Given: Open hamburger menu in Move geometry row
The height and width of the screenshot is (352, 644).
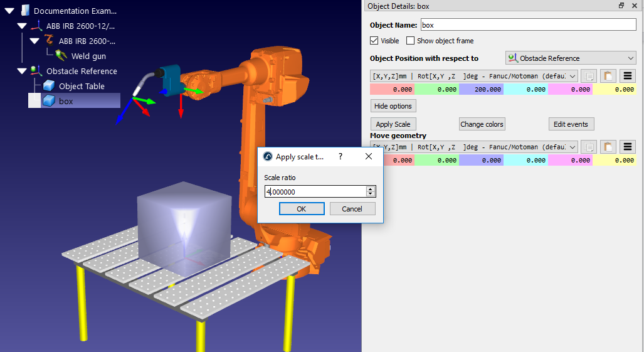Looking at the screenshot, I should 628,147.
